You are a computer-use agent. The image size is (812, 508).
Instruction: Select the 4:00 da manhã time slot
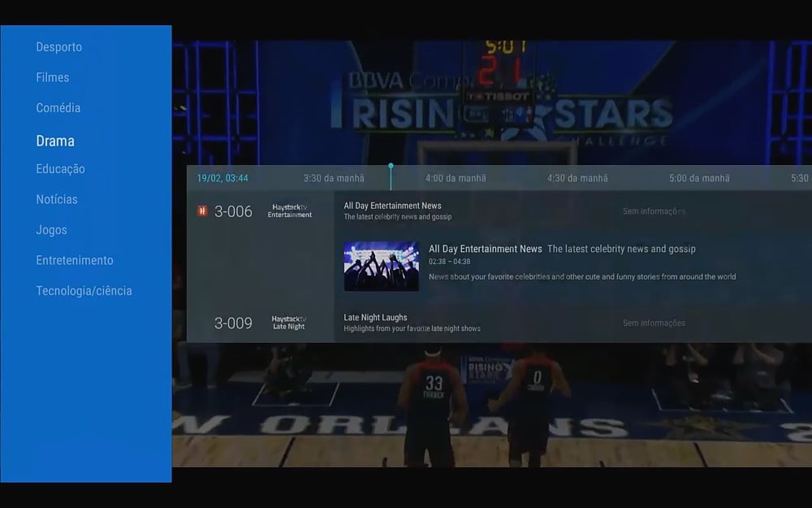tap(456, 178)
